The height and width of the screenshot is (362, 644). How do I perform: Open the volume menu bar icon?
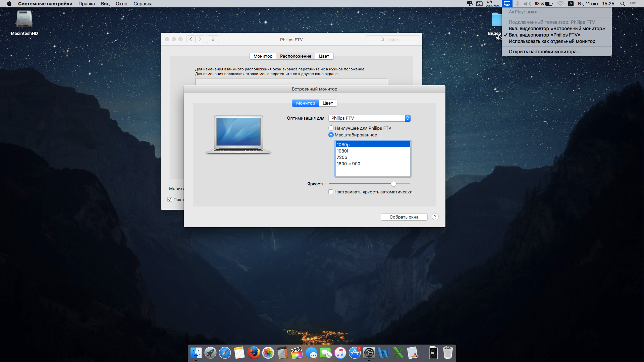[x=527, y=4]
